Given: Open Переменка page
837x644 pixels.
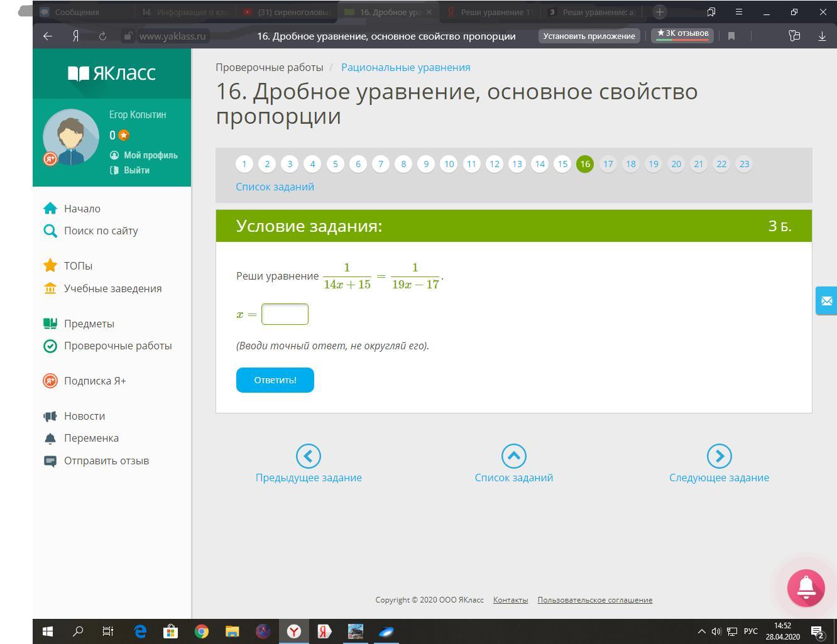Looking at the screenshot, I should [91, 438].
